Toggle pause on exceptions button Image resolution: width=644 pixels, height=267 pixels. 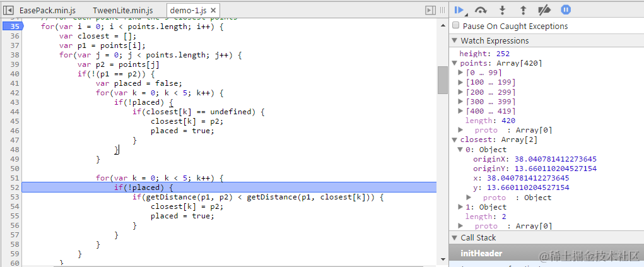(566, 10)
